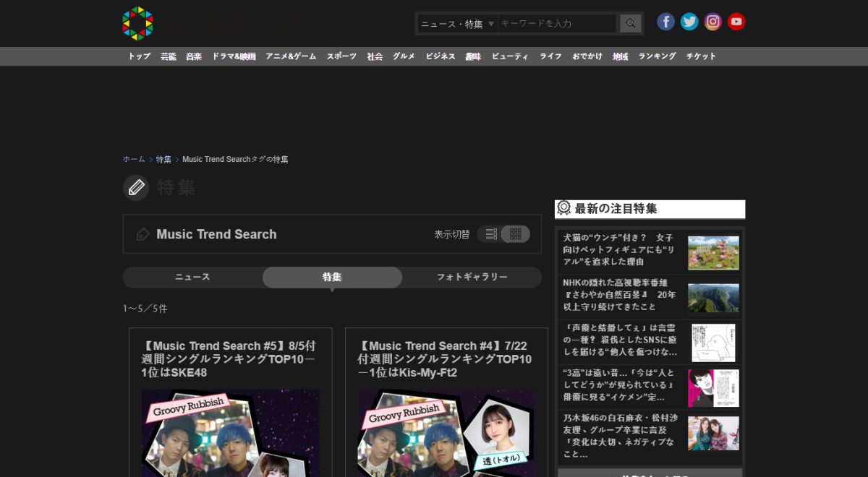The width and height of the screenshot is (868, 477).
Task: Open the ニュース・特集 search category dropdown
Action: (457, 24)
